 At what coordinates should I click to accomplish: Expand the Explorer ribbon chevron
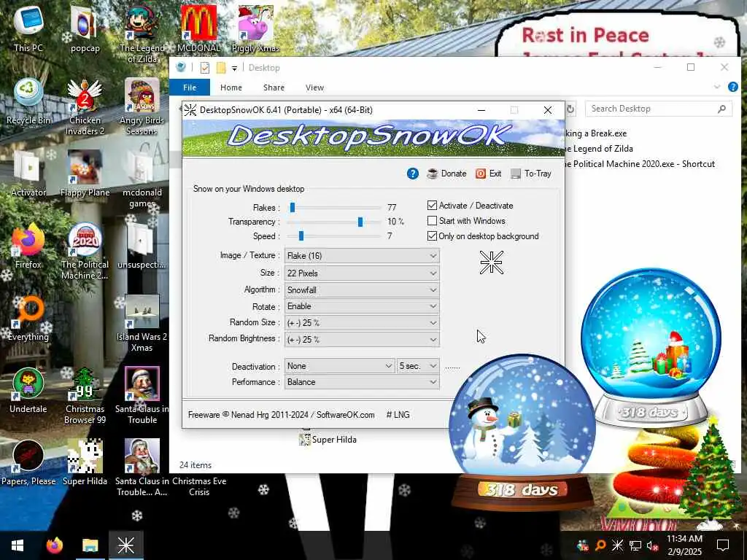tap(717, 87)
